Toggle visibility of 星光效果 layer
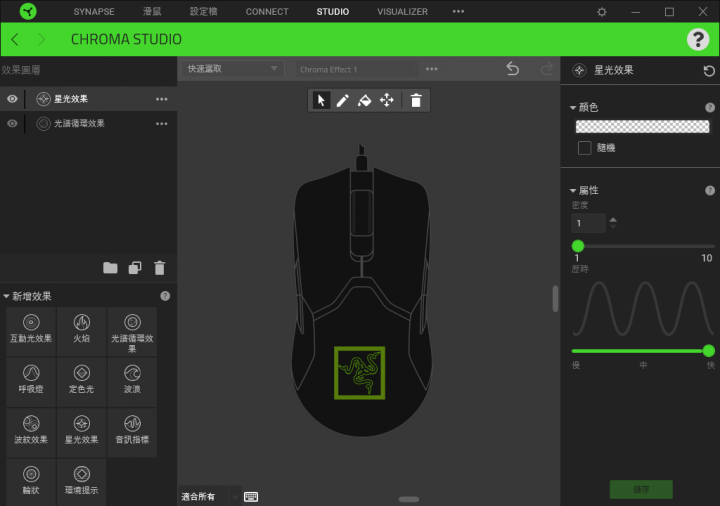This screenshot has width=720, height=506. pyautogui.click(x=12, y=99)
